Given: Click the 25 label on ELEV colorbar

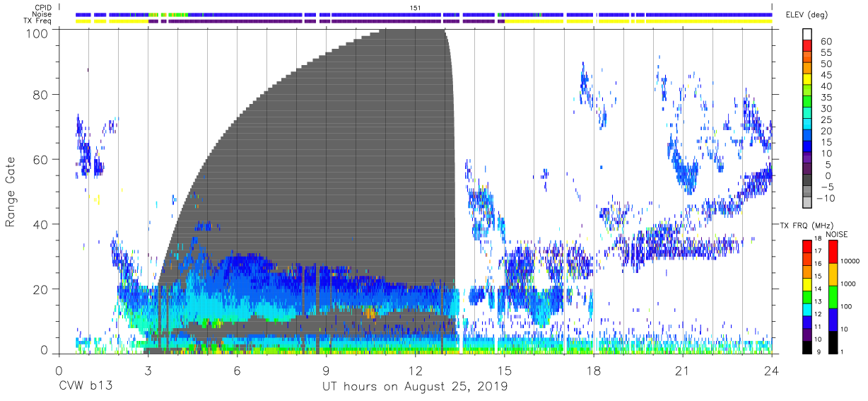Looking at the screenshot, I should [x=826, y=120].
